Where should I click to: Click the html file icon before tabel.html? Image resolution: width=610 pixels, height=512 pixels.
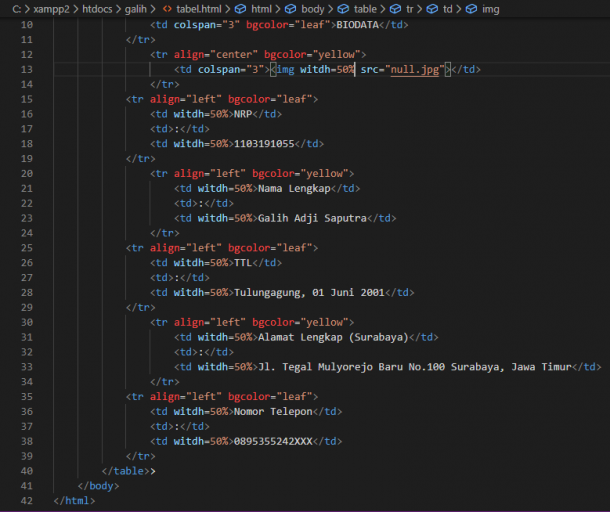coord(167,9)
